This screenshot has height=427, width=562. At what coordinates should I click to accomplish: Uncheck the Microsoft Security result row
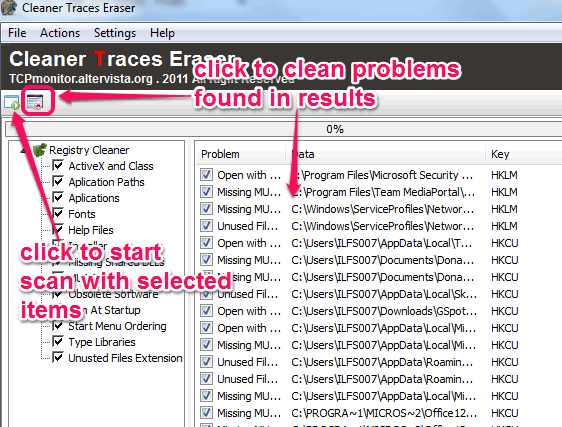tap(206, 175)
